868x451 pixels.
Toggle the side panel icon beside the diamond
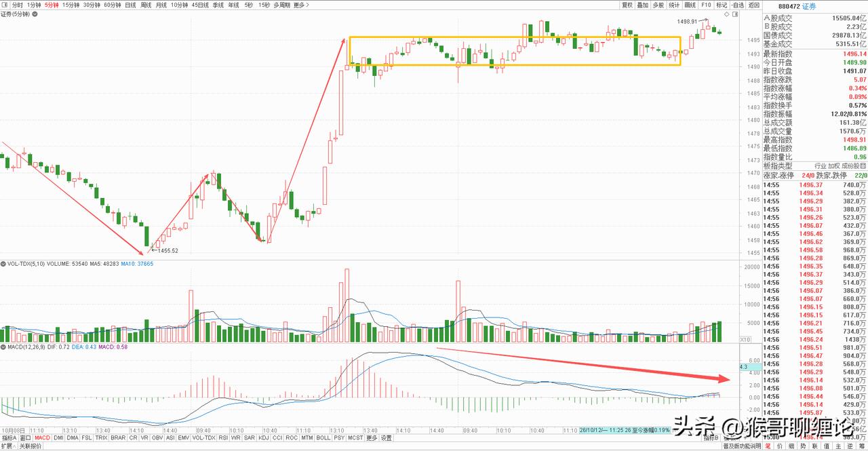pyautogui.click(x=734, y=14)
